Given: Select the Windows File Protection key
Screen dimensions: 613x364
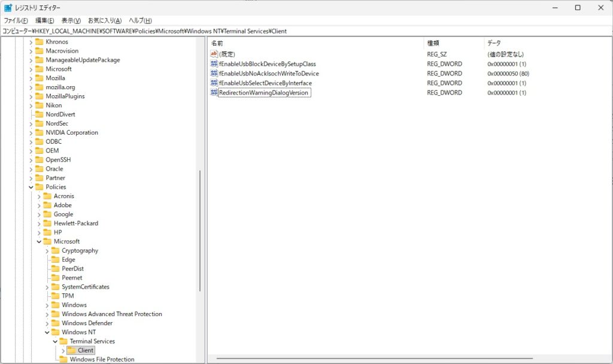Looking at the screenshot, I should [102, 359].
